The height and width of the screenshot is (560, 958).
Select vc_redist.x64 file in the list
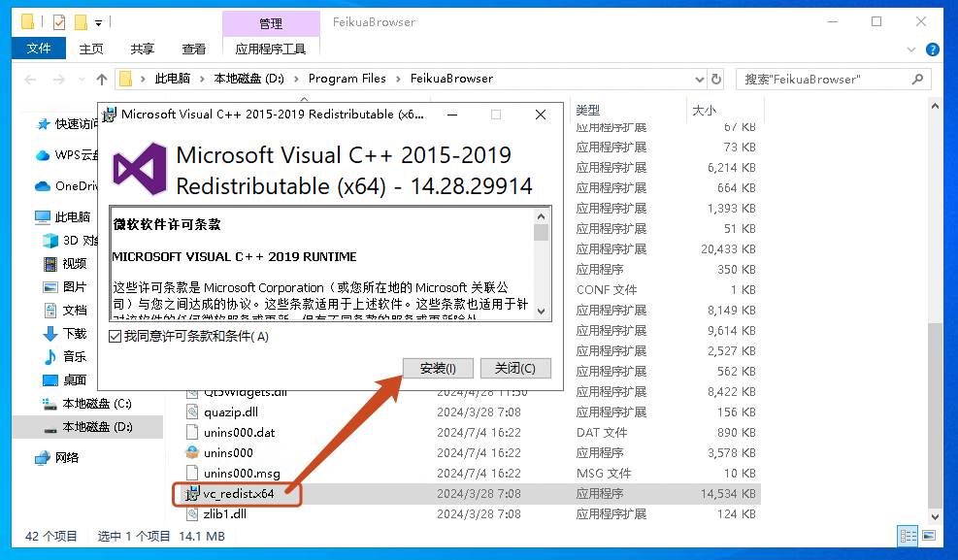coord(238,494)
